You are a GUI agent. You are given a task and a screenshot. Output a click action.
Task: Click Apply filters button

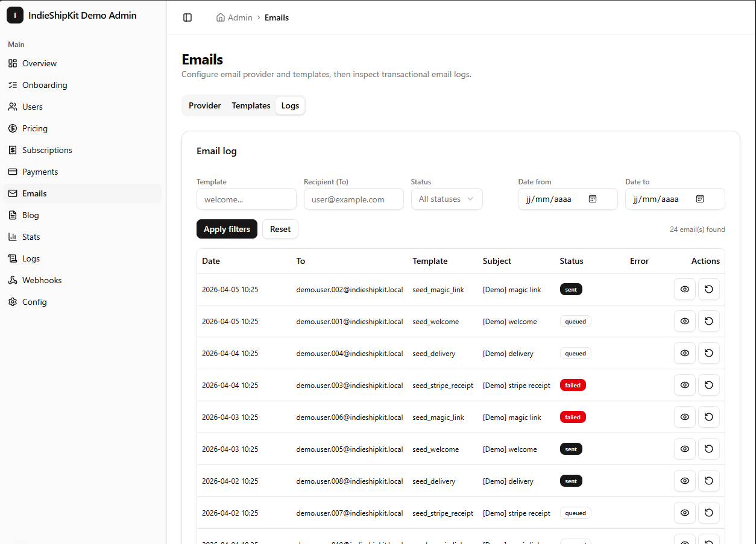pyautogui.click(x=227, y=229)
